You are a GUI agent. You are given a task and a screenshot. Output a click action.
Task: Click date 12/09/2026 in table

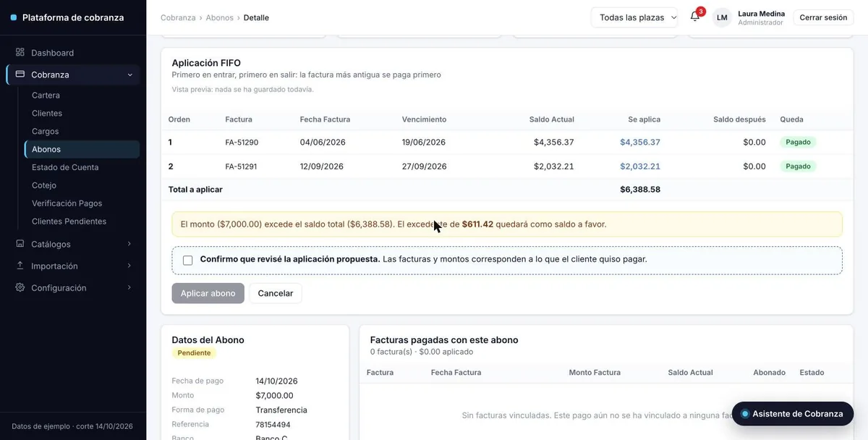(x=323, y=166)
